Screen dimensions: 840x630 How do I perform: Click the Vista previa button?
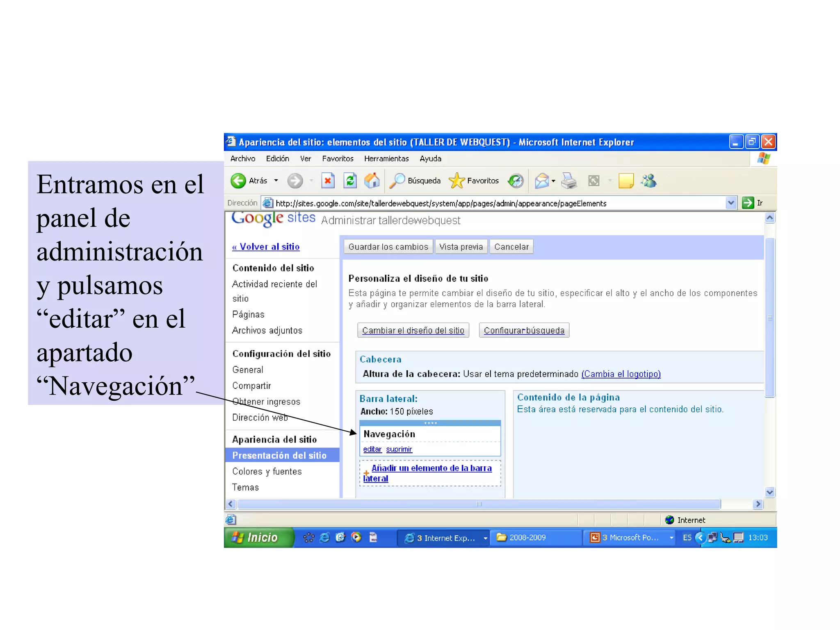coord(461,247)
